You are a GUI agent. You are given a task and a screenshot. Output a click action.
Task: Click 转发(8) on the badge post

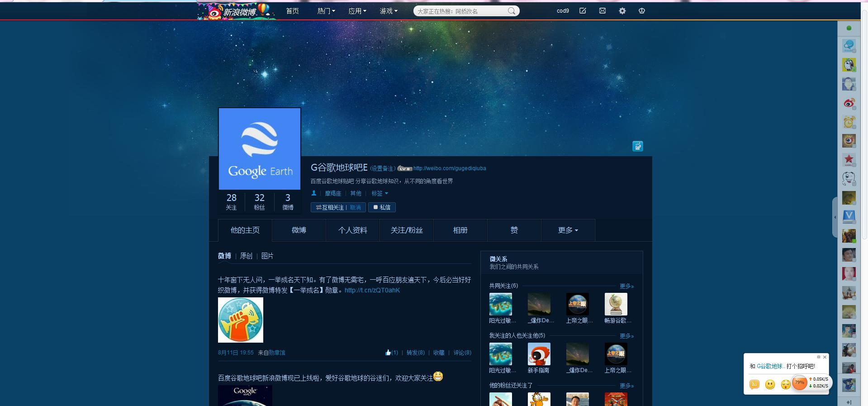[x=416, y=353]
